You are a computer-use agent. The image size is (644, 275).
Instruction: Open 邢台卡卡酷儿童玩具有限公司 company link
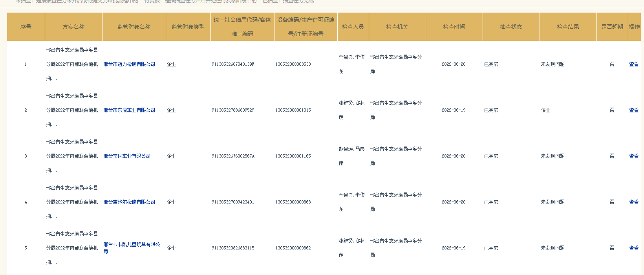coord(132,248)
